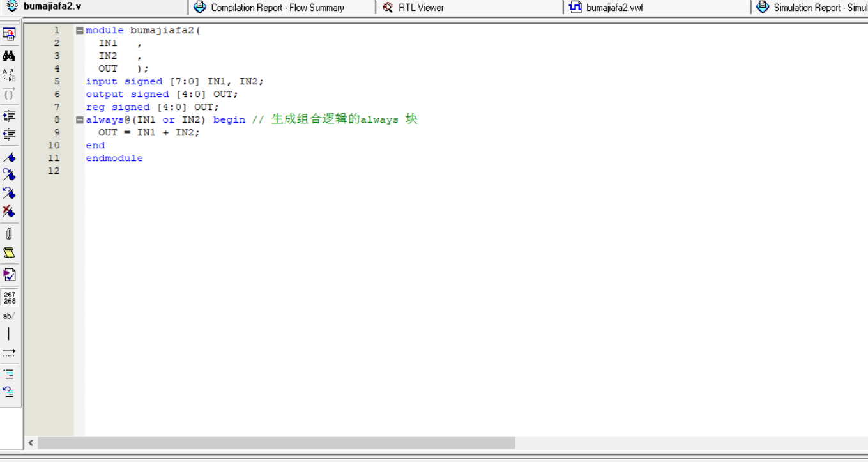Click the 'always@' keyword
This screenshot has width=868, height=462.
click(107, 119)
